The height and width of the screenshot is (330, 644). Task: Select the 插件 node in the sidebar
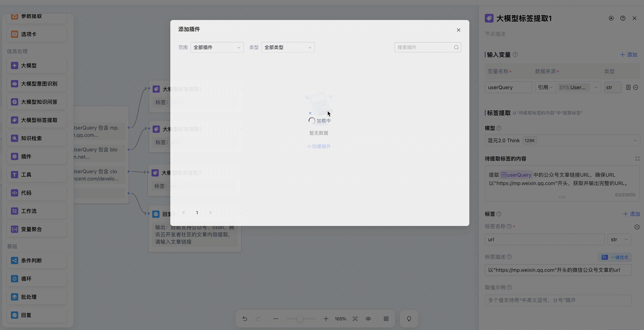[x=37, y=156]
